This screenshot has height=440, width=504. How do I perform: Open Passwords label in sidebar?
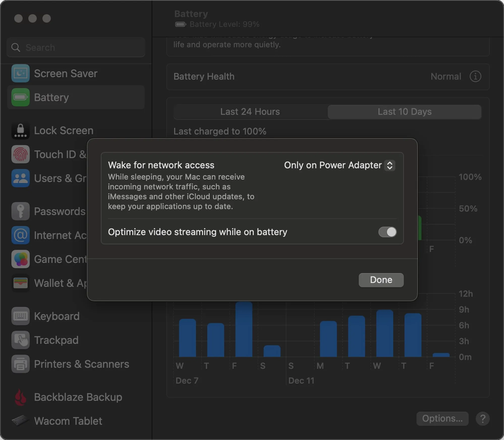point(60,211)
